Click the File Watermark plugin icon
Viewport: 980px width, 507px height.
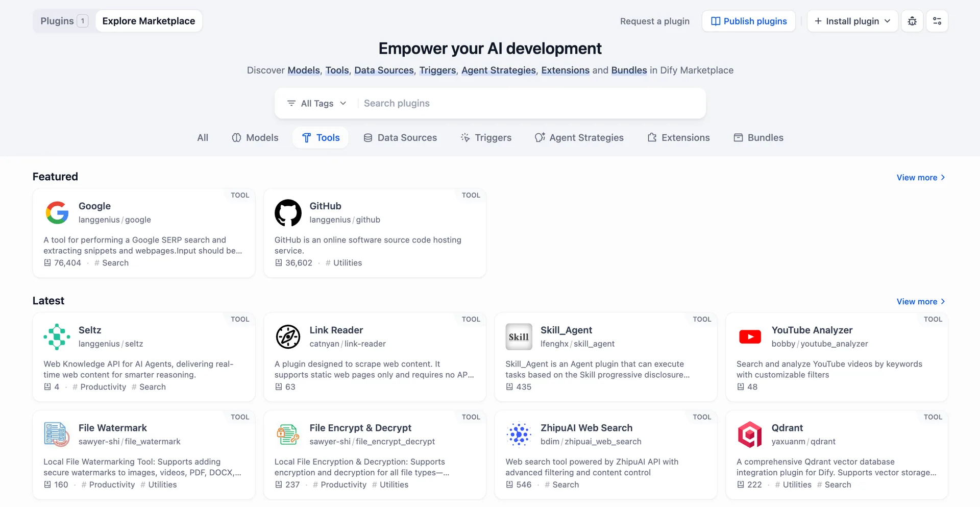coord(57,434)
